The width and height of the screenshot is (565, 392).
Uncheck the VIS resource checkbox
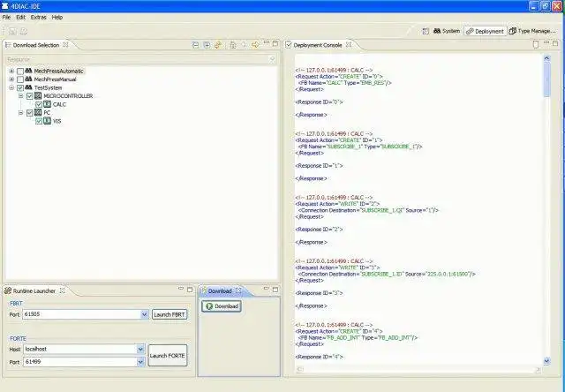pos(39,122)
